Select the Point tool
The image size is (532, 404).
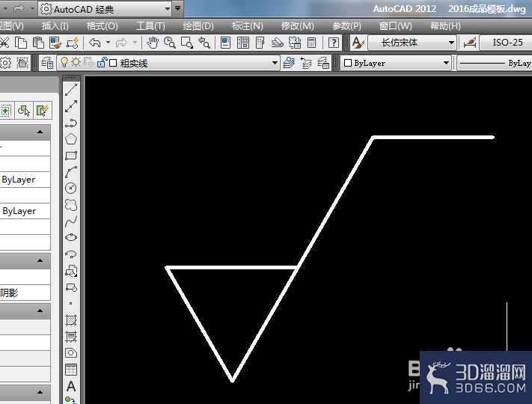pyautogui.click(x=70, y=303)
